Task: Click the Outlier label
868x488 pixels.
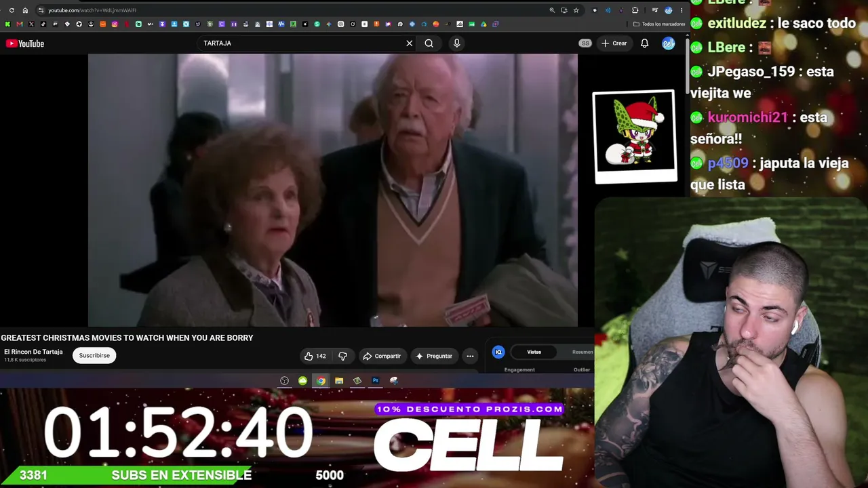Action: 582,369
